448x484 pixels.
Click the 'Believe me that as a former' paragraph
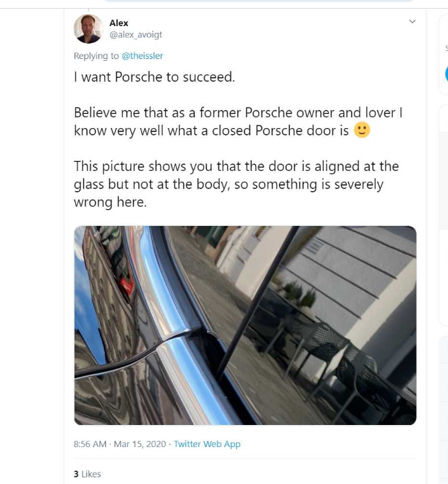coord(238,121)
